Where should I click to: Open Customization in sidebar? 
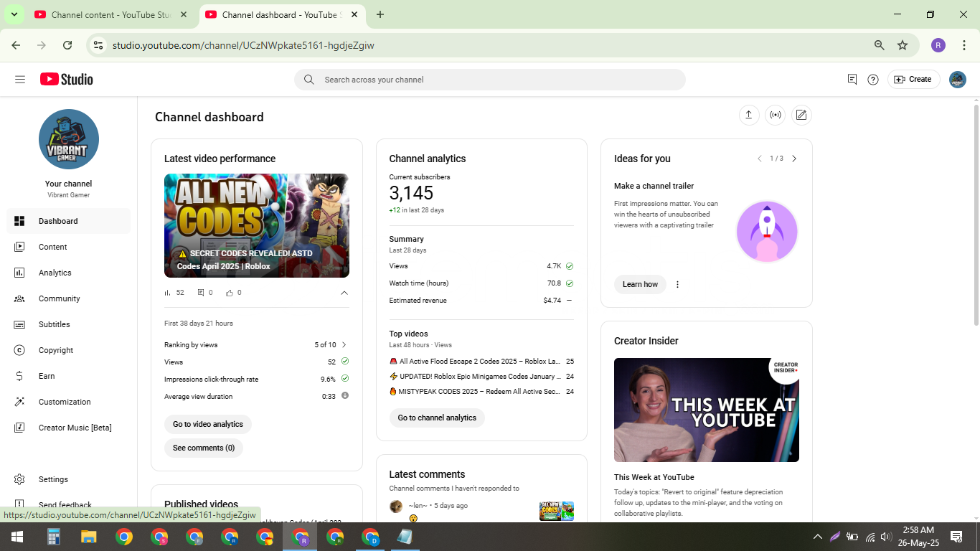[69, 402]
